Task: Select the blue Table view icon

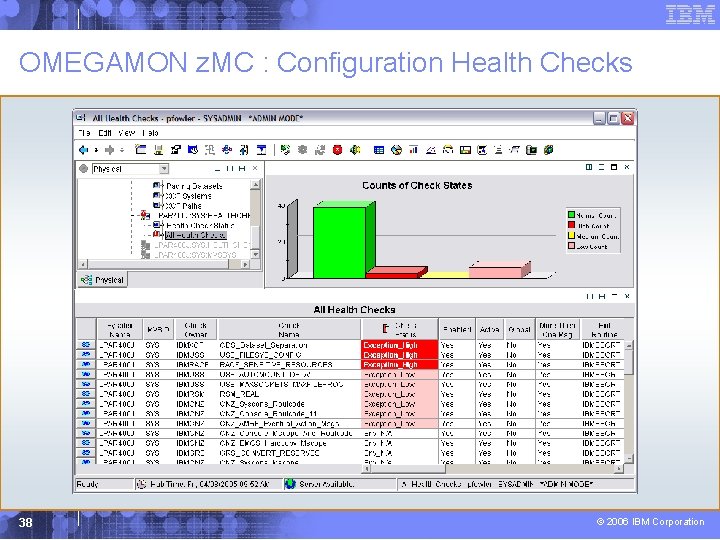Action: (x=379, y=150)
